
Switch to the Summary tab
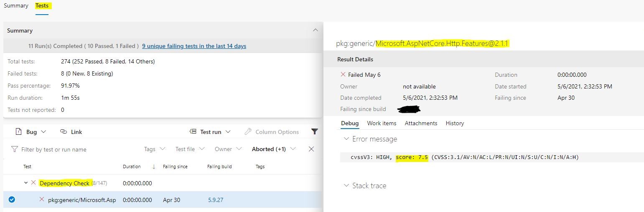pos(16,6)
